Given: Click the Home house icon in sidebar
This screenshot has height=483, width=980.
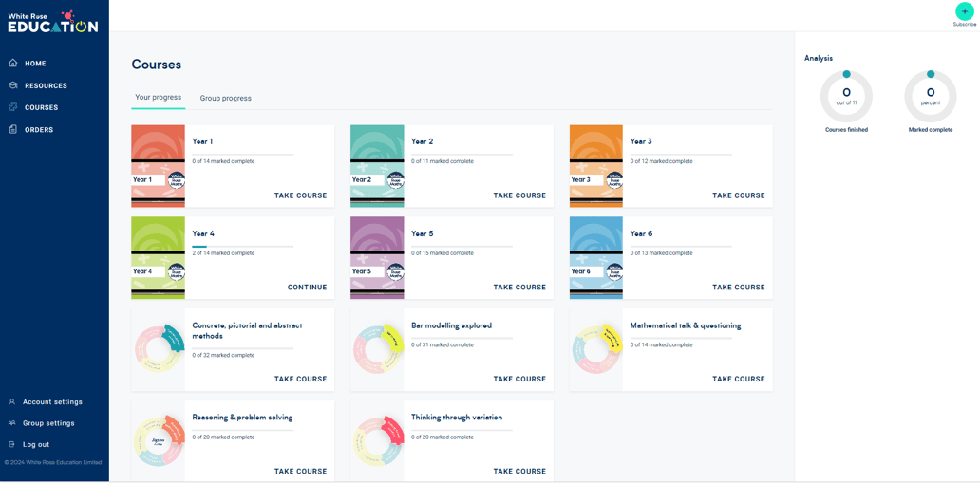Looking at the screenshot, I should click(13, 64).
